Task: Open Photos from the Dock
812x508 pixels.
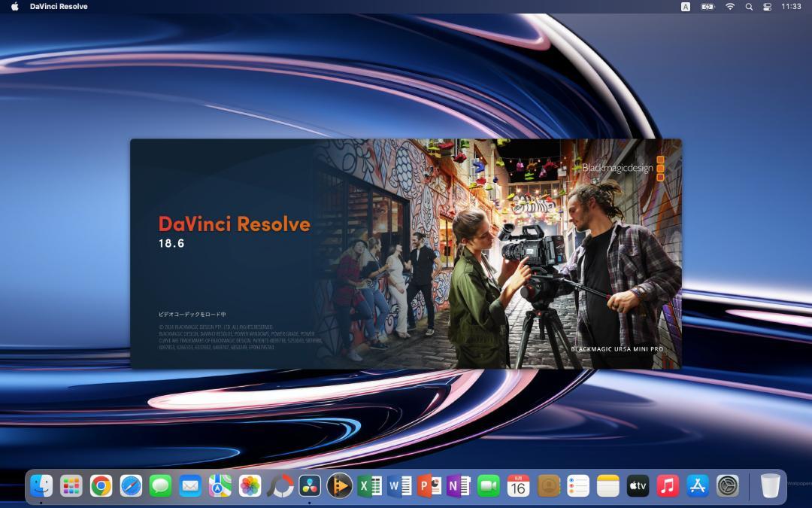Action: tap(250, 486)
